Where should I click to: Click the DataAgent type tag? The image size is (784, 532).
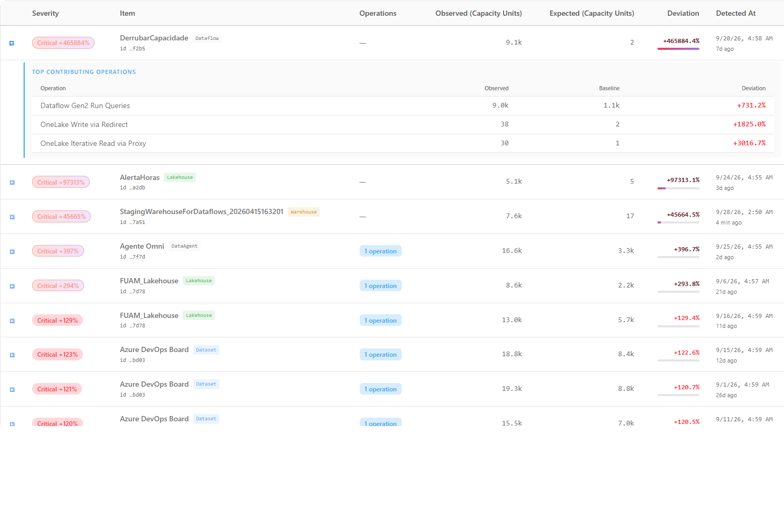point(184,246)
